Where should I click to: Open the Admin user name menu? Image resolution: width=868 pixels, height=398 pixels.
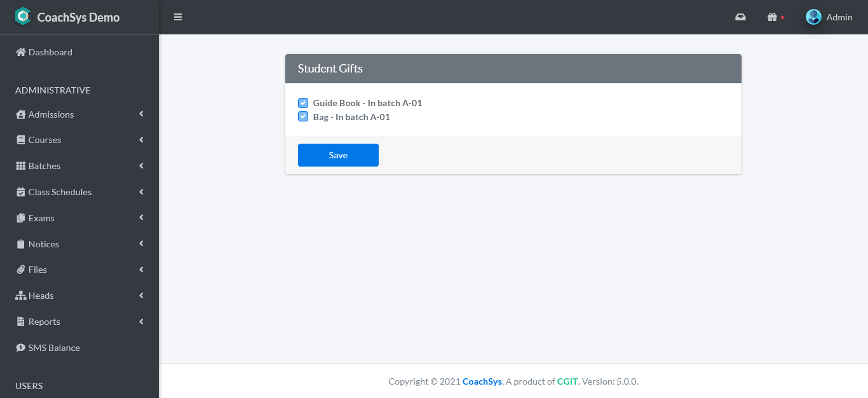pyautogui.click(x=839, y=17)
